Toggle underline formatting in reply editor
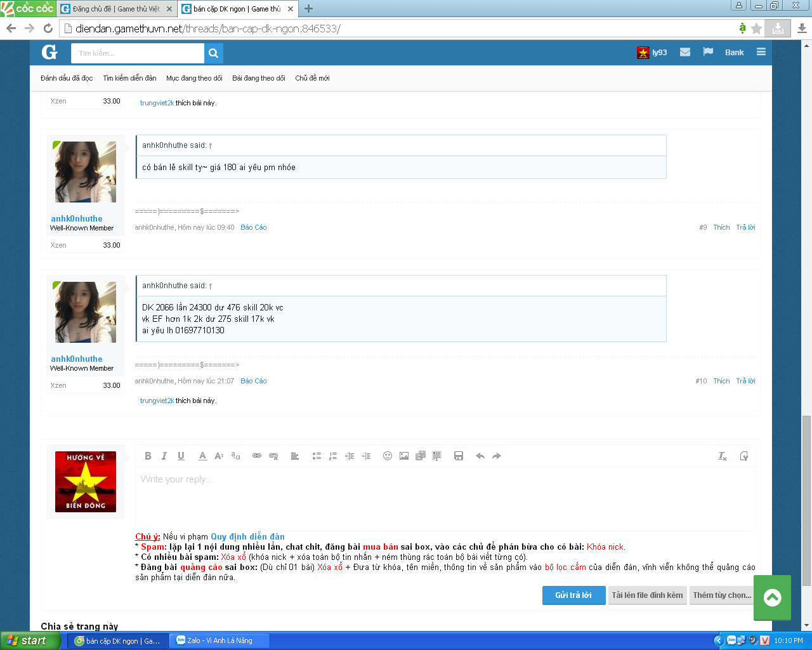 (181, 456)
